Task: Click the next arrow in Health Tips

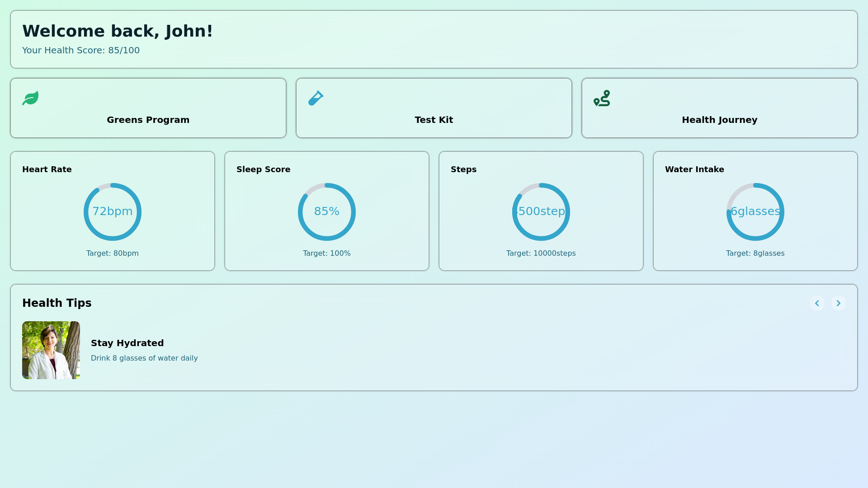Action: [x=838, y=303]
